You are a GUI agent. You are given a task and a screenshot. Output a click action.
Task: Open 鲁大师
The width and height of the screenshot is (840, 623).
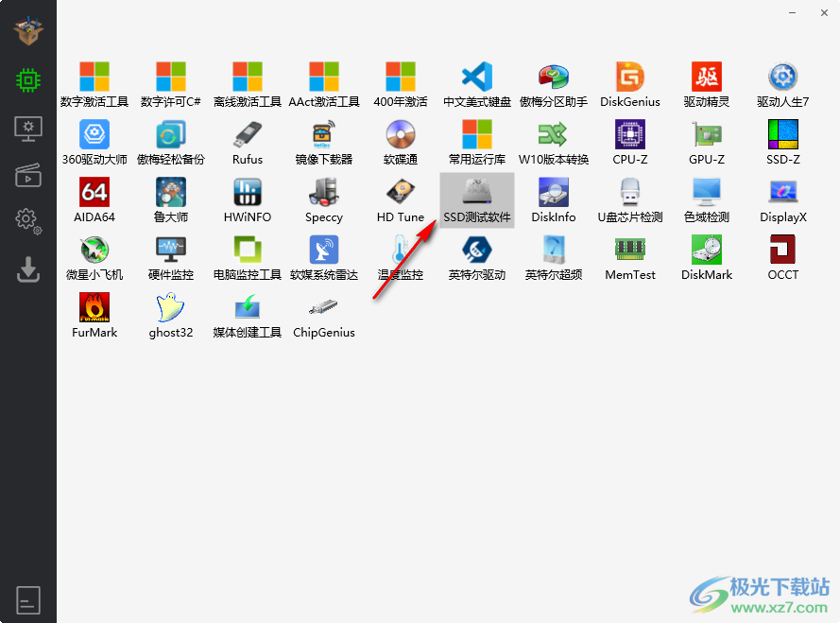point(171,200)
